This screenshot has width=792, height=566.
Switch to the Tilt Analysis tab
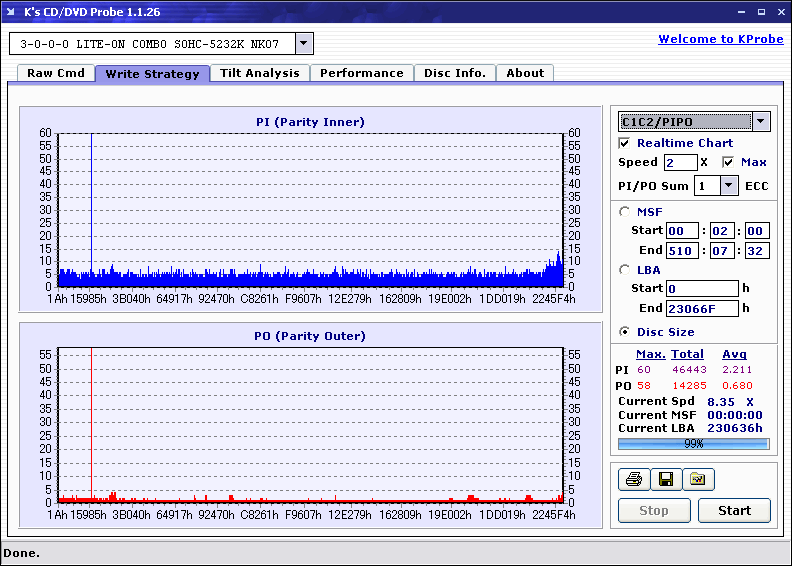click(259, 73)
